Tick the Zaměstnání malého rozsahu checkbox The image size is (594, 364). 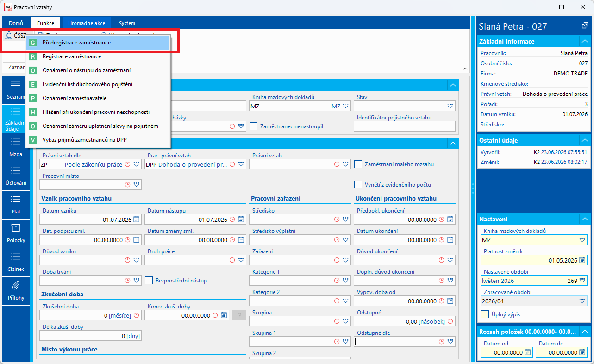point(358,164)
